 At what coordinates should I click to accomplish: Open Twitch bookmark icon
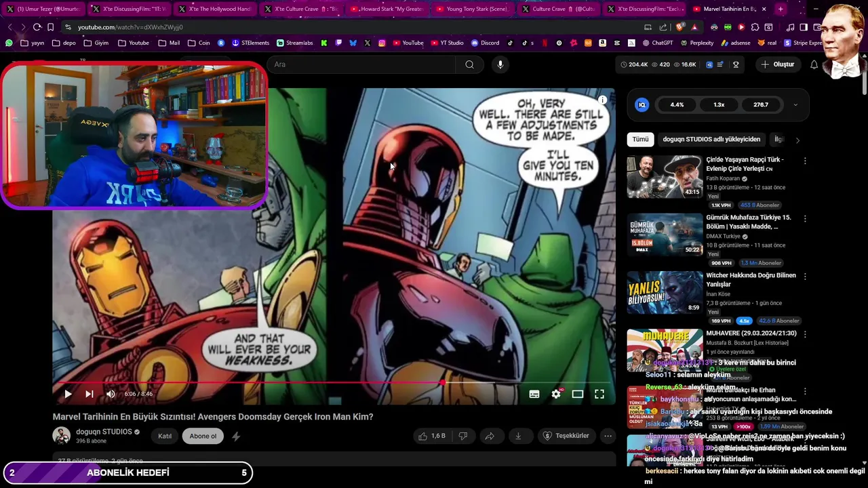pos(338,43)
